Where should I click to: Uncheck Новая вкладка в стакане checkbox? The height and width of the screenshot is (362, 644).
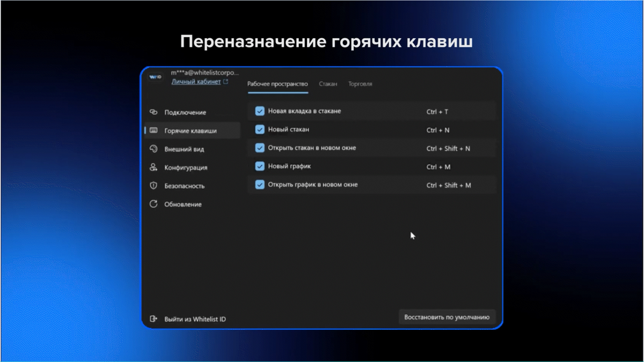260,111
